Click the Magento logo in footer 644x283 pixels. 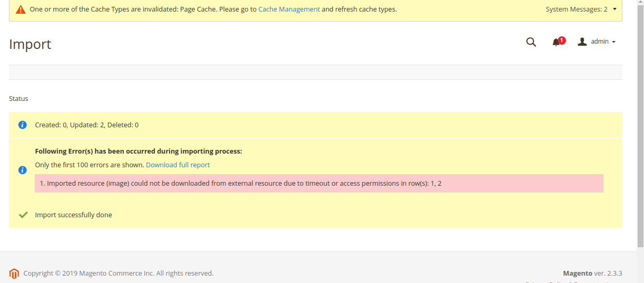tap(14, 274)
